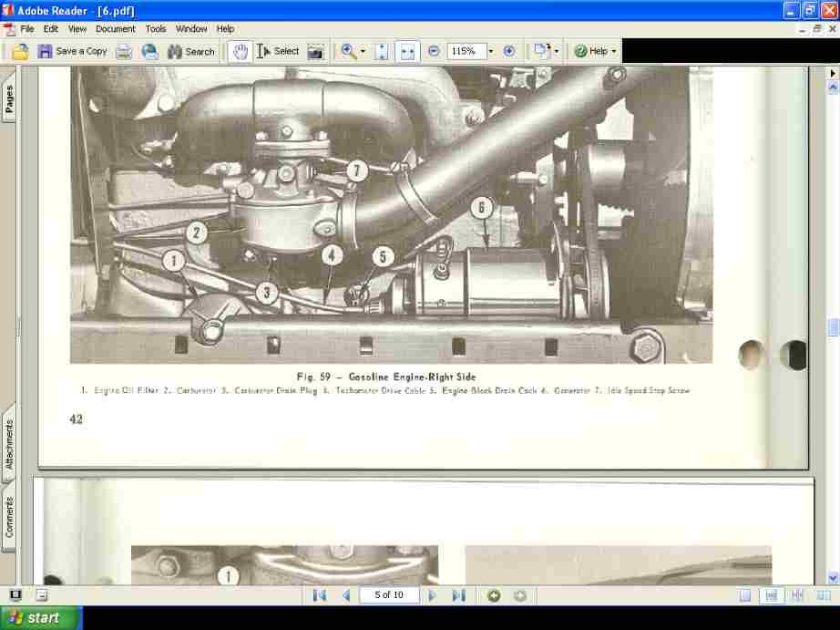840x630 pixels.
Task: Open the Help menu dropdown on toolbar
Action: coord(595,51)
